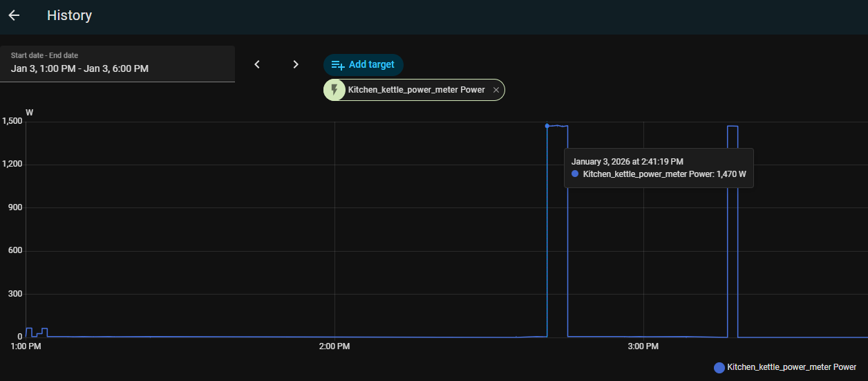Click the 1,500 label on the Y axis

click(x=12, y=121)
